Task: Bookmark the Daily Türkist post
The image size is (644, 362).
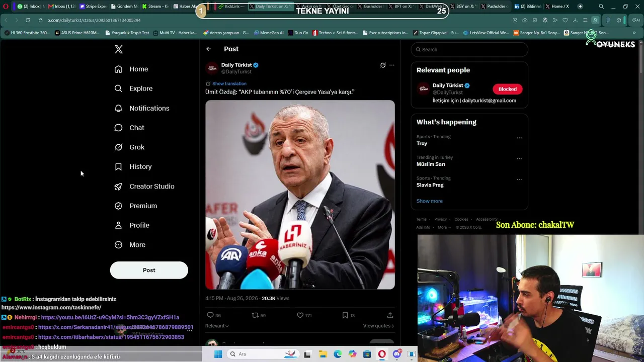Action: 345,315
